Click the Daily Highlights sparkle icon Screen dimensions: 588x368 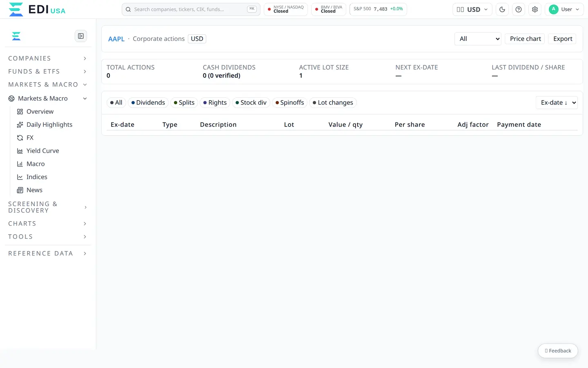tap(20, 125)
